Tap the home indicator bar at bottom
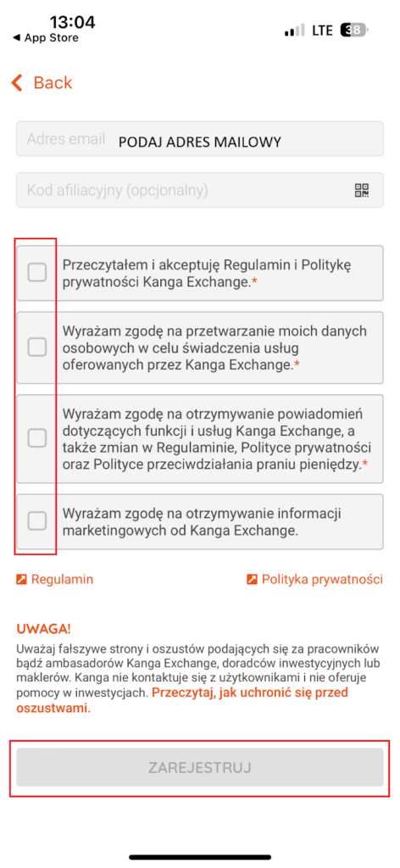The width and height of the screenshot is (400, 868). [x=200, y=857]
